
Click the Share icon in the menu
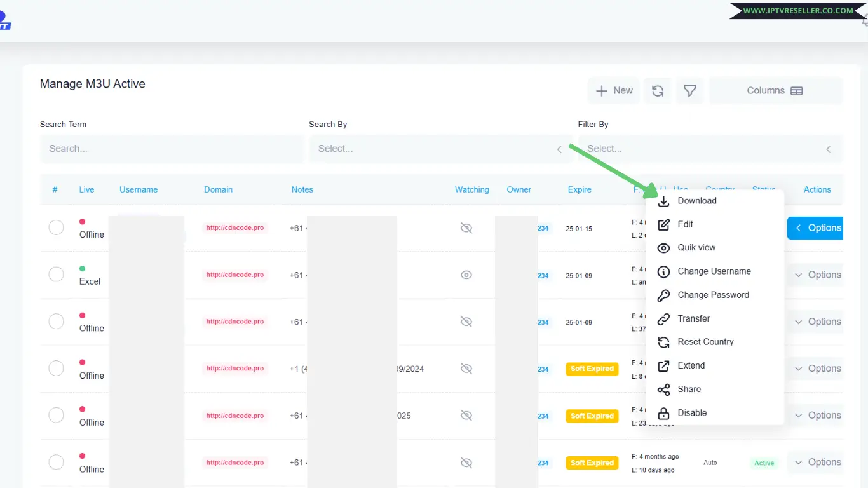click(x=663, y=390)
